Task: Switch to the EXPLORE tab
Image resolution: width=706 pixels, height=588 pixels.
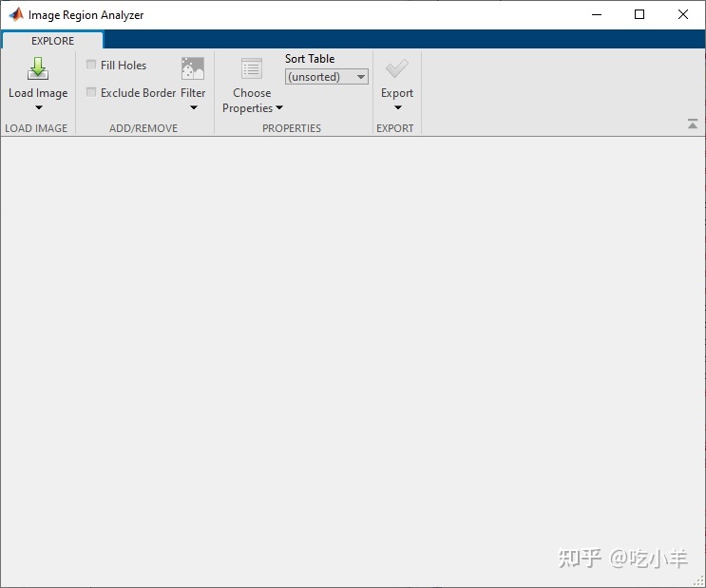Action: pos(52,41)
